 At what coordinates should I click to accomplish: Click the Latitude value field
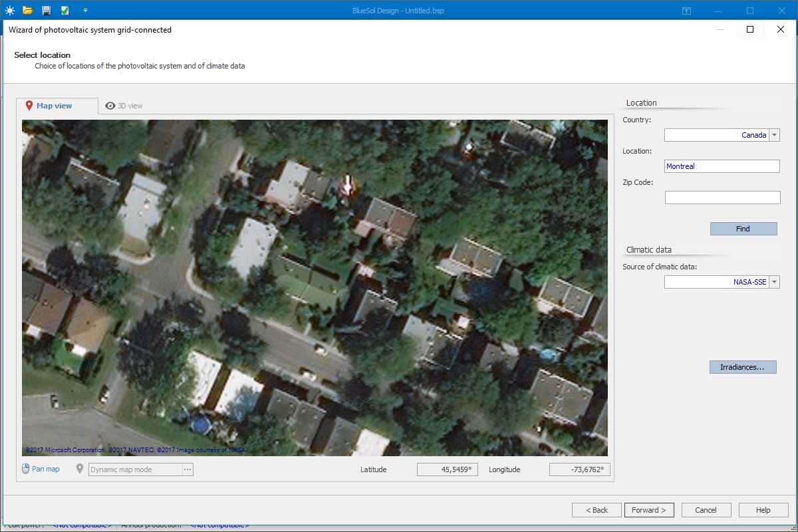coord(447,469)
